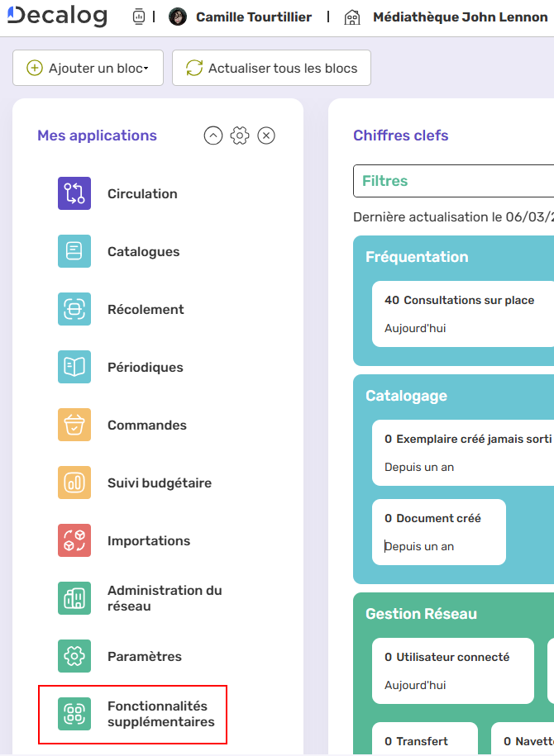Select the Catalogues module icon
This screenshot has height=756, width=554.
[73, 251]
